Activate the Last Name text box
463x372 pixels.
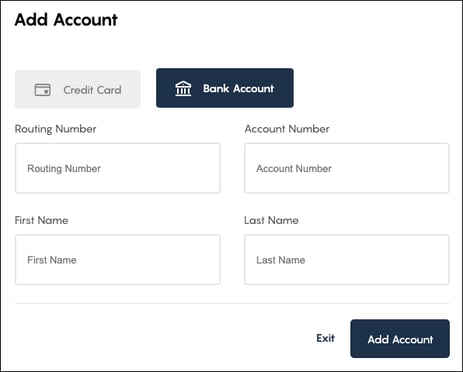[x=347, y=260]
